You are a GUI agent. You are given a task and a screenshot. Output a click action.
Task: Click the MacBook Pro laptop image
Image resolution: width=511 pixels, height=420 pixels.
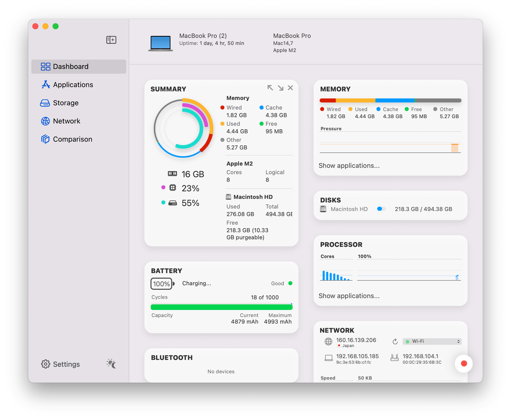tap(161, 43)
